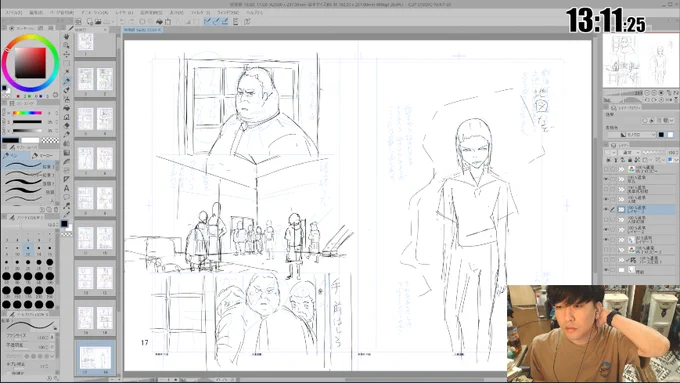680x383 pixels.
Task: Click the New document icon in command bar
Action: point(89,21)
